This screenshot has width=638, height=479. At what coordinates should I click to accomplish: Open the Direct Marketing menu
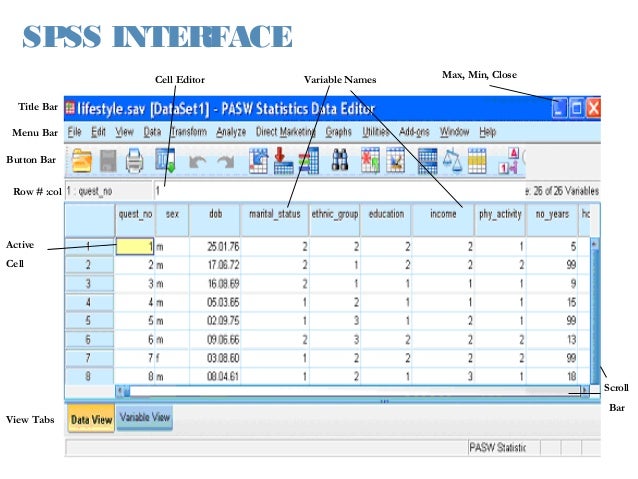coord(286,132)
